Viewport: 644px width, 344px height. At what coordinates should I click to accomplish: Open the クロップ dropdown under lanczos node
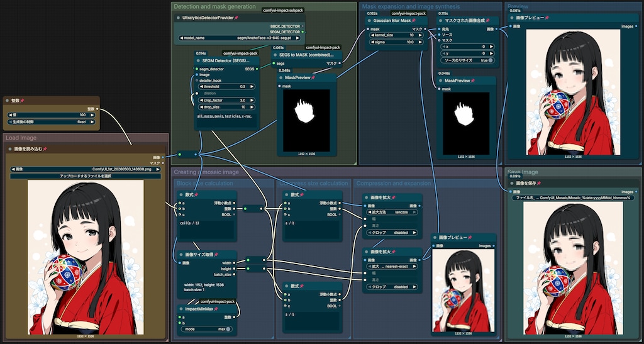(x=392, y=232)
